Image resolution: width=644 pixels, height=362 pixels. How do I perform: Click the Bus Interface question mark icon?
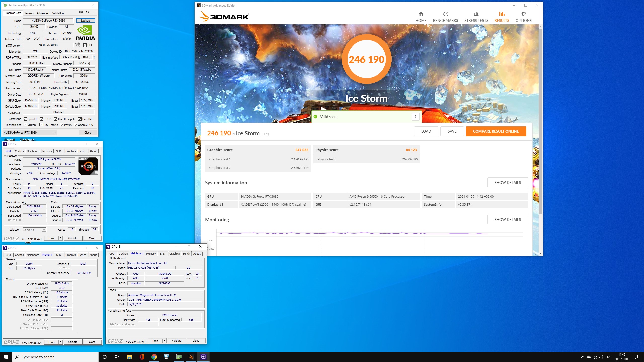coord(94,57)
